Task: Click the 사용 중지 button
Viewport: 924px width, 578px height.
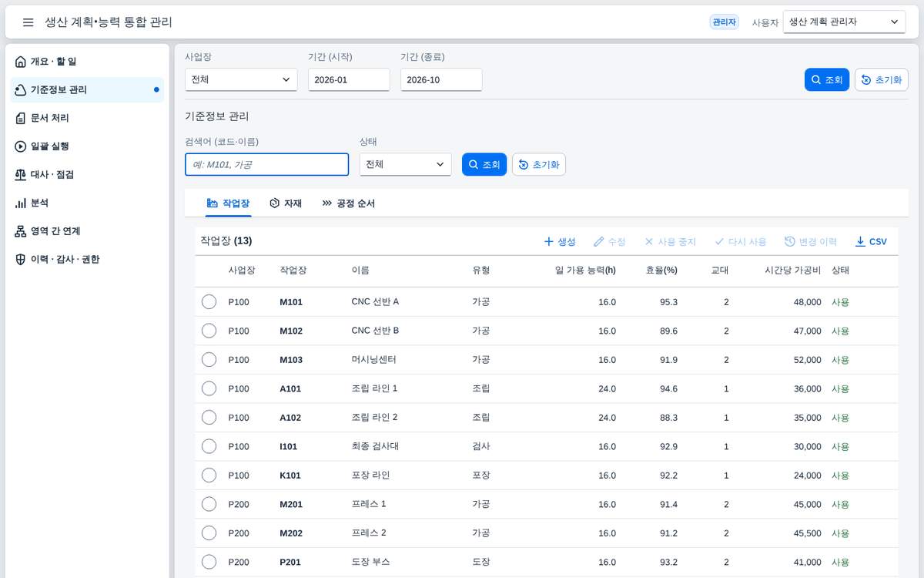Action: pos(670,242)
